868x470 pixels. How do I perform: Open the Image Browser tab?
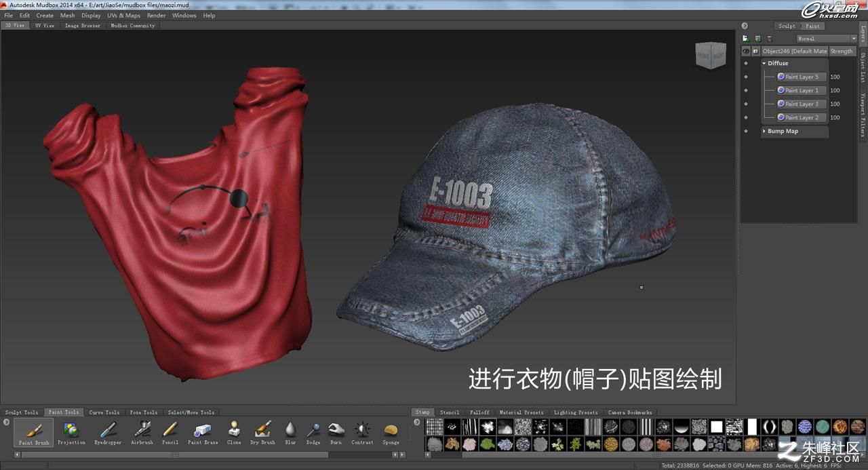point(82,26)
